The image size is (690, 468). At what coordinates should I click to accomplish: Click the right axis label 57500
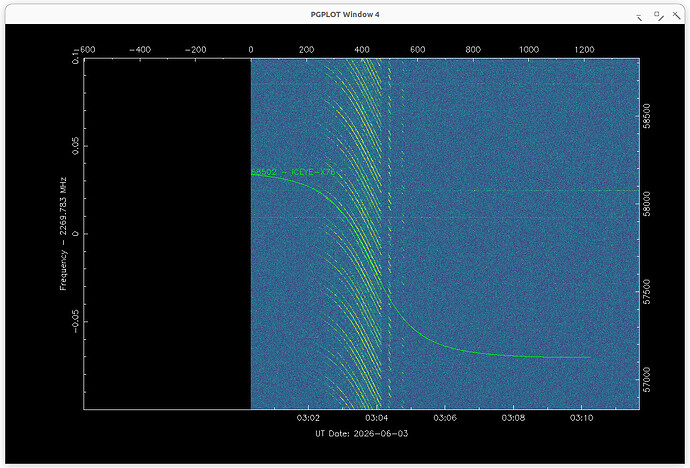[x=646, y=292]
